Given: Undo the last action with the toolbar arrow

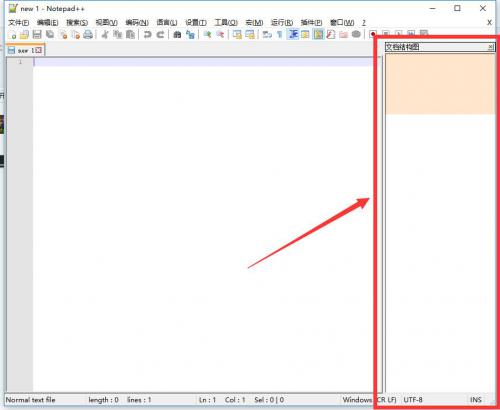Looking at the screenshot, I should point(147,34).
